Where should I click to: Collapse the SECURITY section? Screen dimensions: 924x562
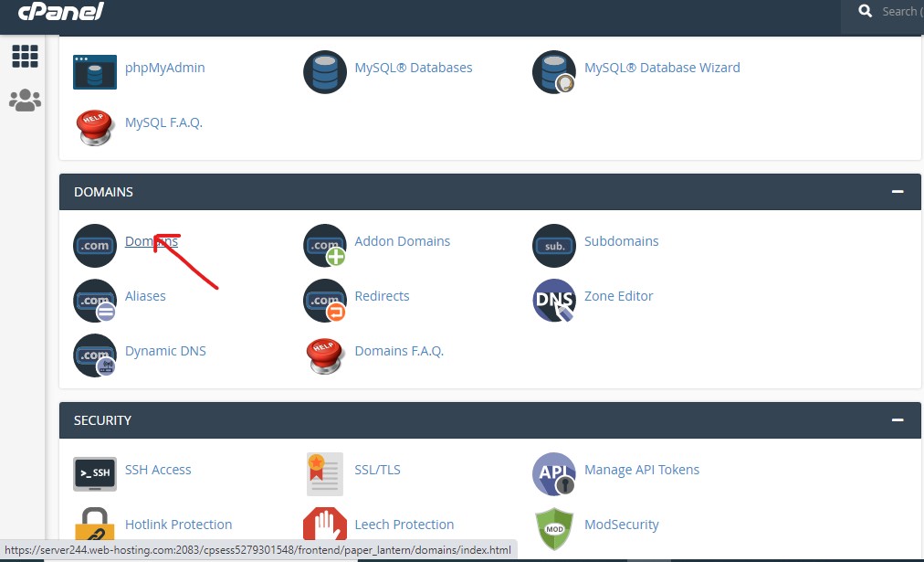898,419
